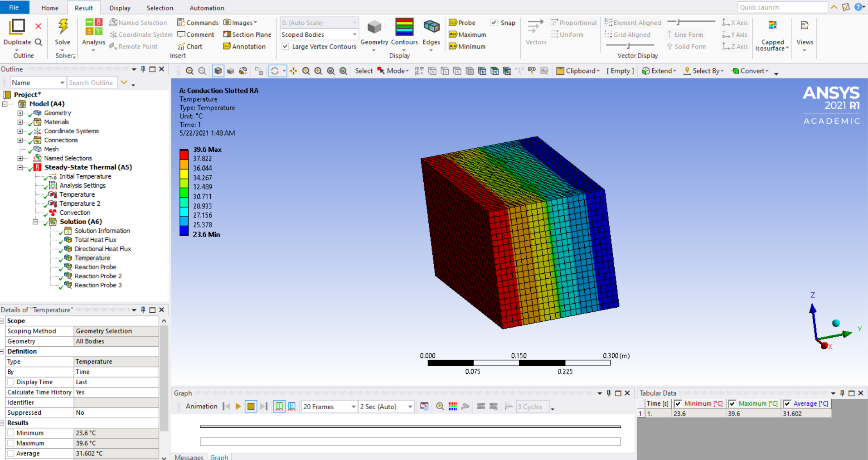The width and height of the screenshot is (868, 460).
Task: Uncheck Large Vertex Contours
Action: 285,46
